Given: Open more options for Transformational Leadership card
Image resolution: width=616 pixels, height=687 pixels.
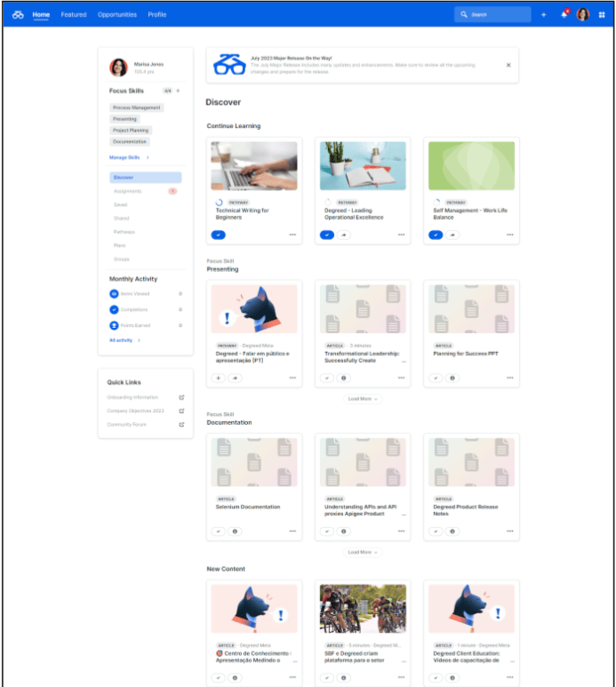Looking at the screenshot, I should [401, 378].
